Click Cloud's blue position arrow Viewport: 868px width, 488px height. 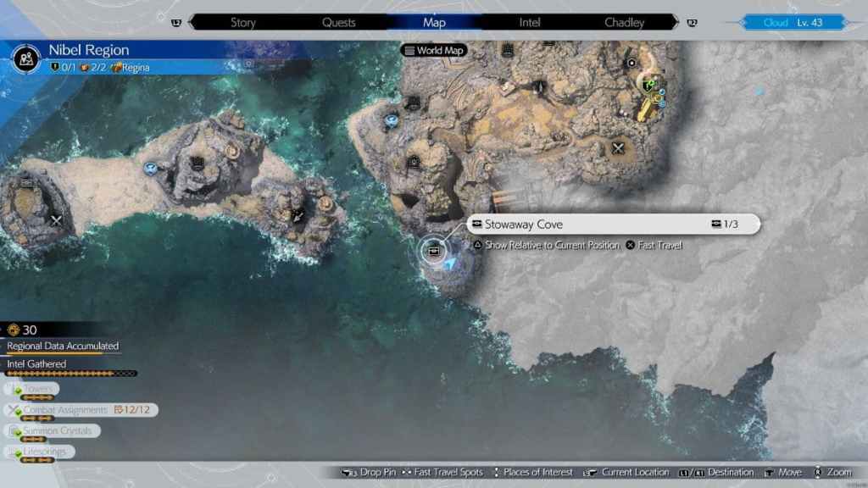point(450,264)
